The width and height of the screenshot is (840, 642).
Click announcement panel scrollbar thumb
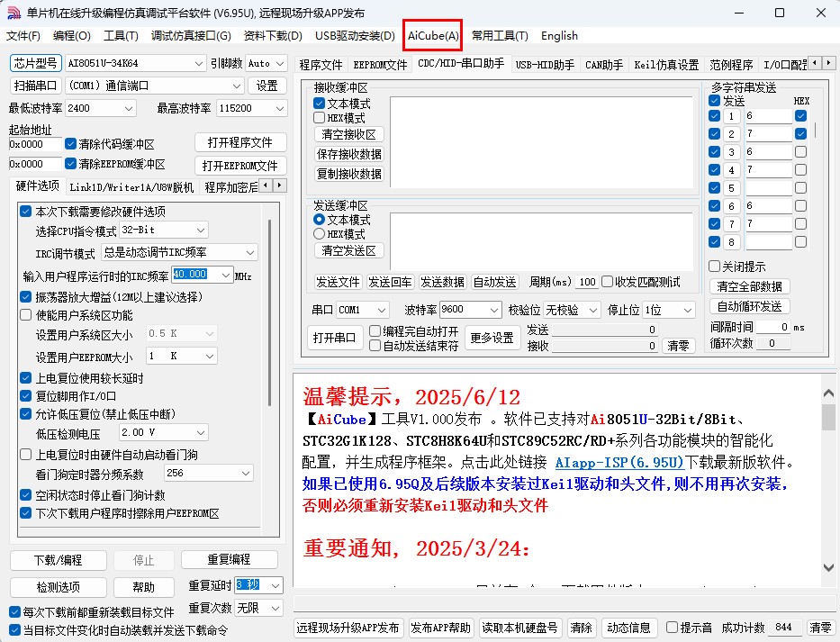click(x=828, y=418)
